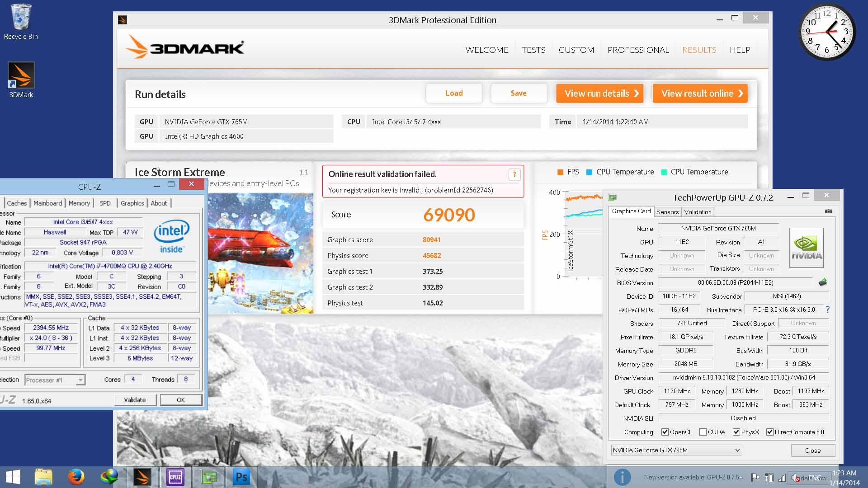868x488 pixels.
Task: Select the RESULTS tab
Action: [x=699, y=50]
